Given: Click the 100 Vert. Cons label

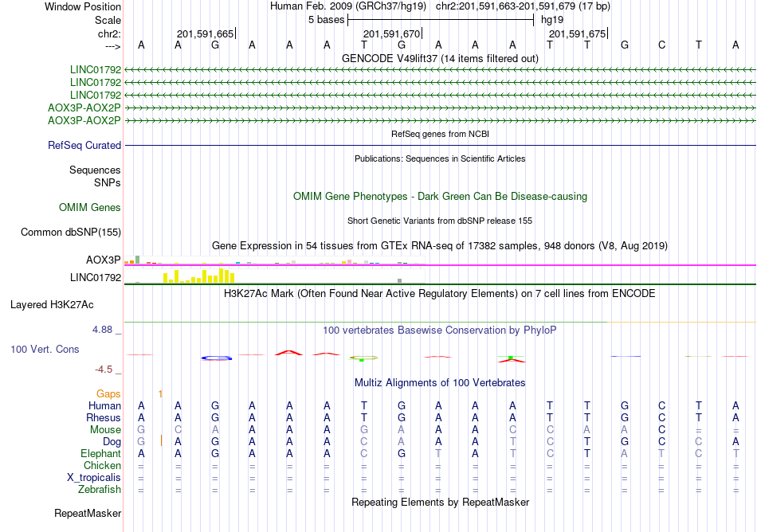Looking at the screenshot, I should [x=45, y=349].
